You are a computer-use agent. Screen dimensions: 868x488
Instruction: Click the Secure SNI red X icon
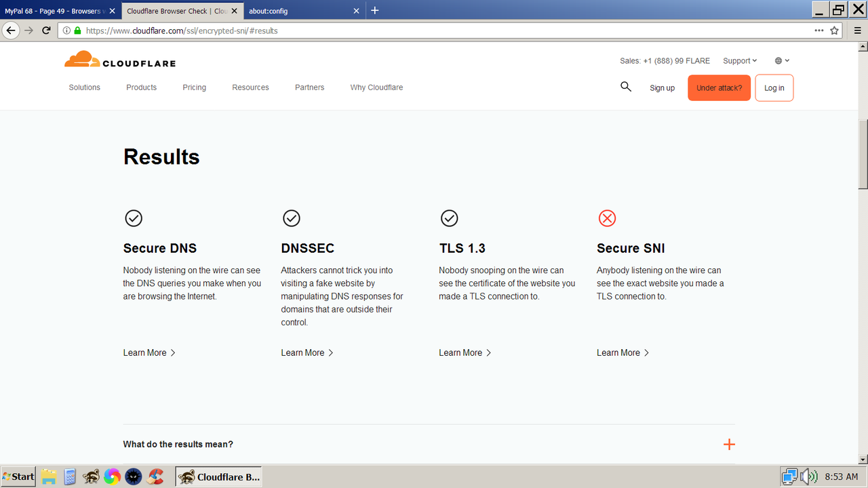pyautogui.click(x=607, y=218)
